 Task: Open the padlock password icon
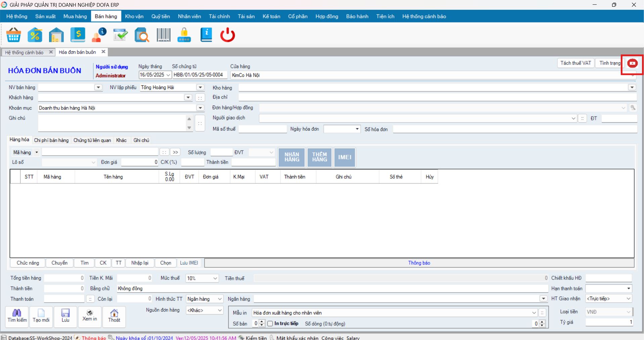click(x=184, y=35)
